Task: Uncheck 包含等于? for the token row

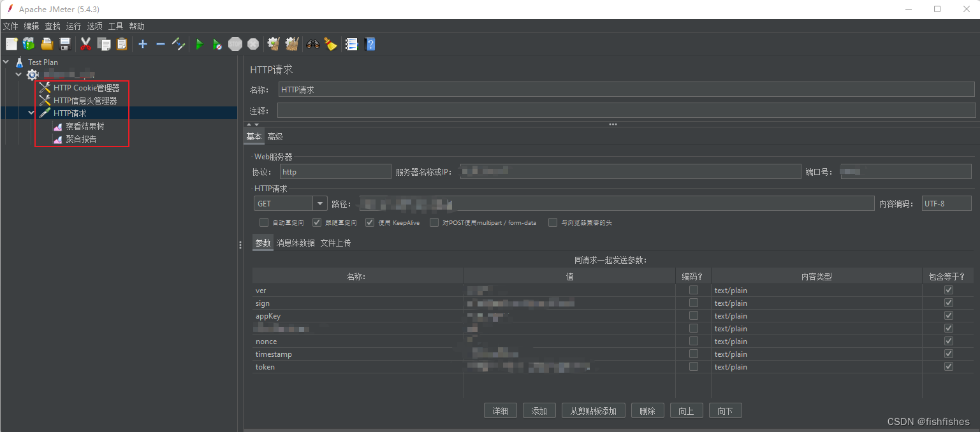Action: [949, 366]
